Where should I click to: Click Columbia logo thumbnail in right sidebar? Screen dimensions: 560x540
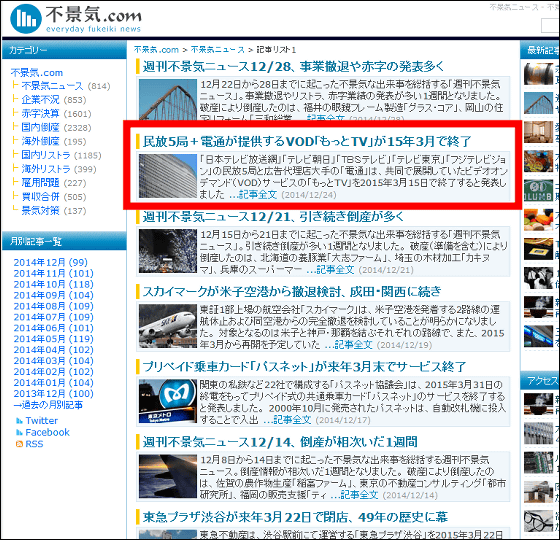539,191
